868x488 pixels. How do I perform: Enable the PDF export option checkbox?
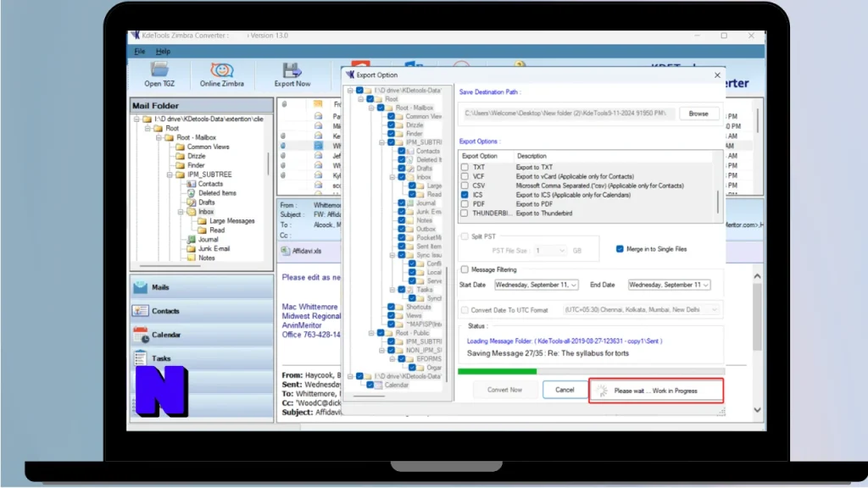click(465, 204)
